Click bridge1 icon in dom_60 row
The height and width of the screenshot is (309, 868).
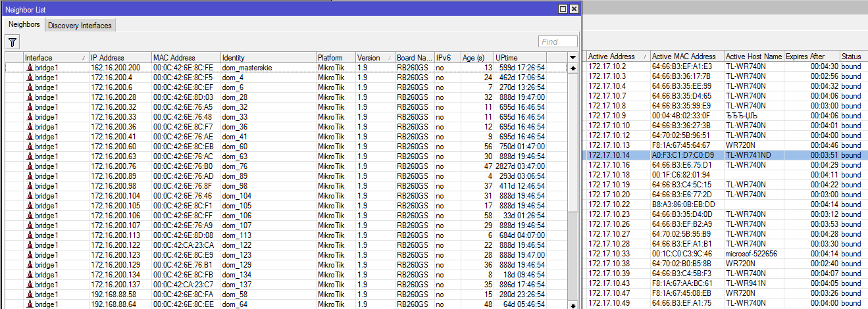[x=30, y=146]
